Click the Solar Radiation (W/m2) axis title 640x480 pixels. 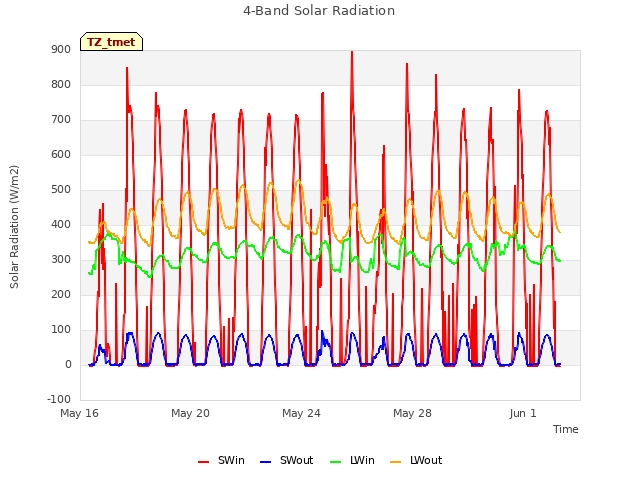click(14, 227)
